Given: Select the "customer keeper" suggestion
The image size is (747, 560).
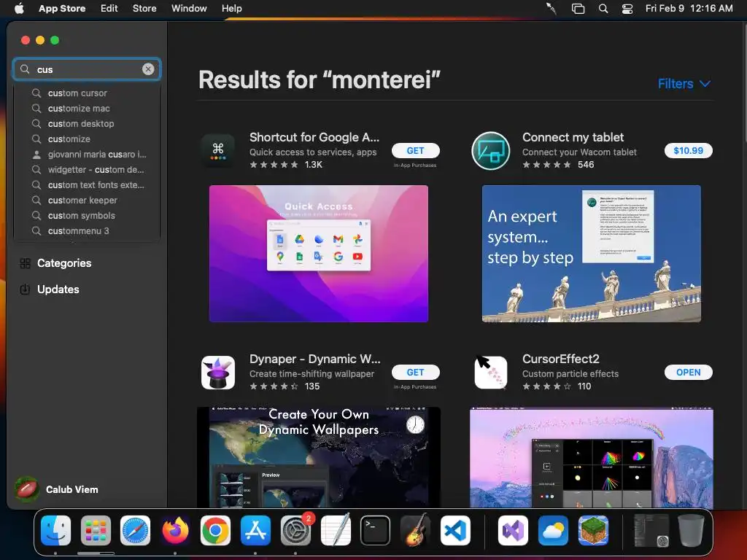Looking at the screenshot, I should tap(87, 201).
